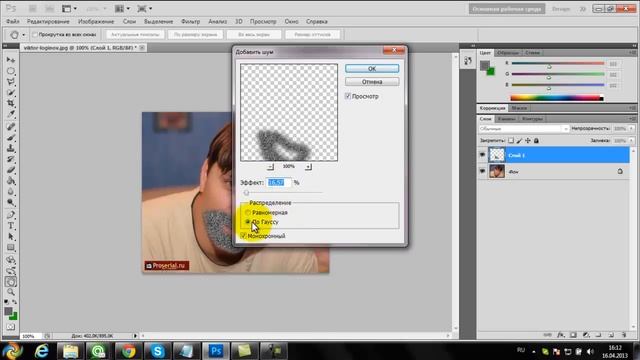
Task: Hide the Фон background layer
Action: 482,171
